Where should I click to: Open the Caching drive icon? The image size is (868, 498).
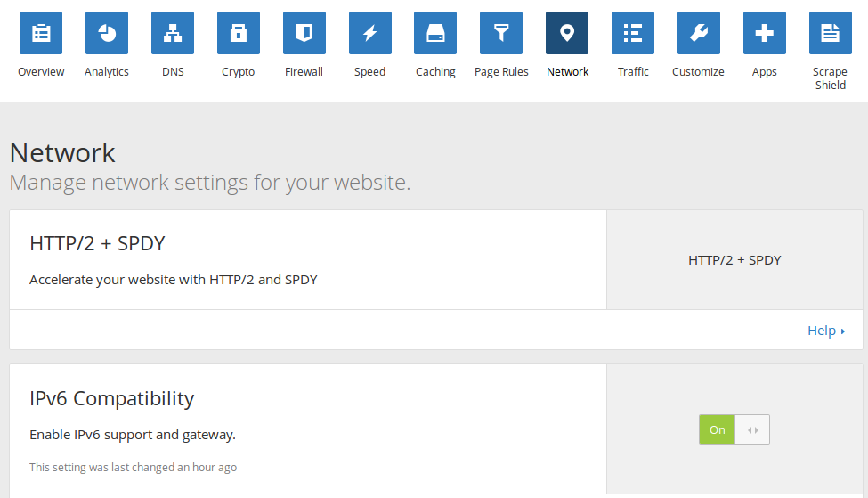point(435,34)
